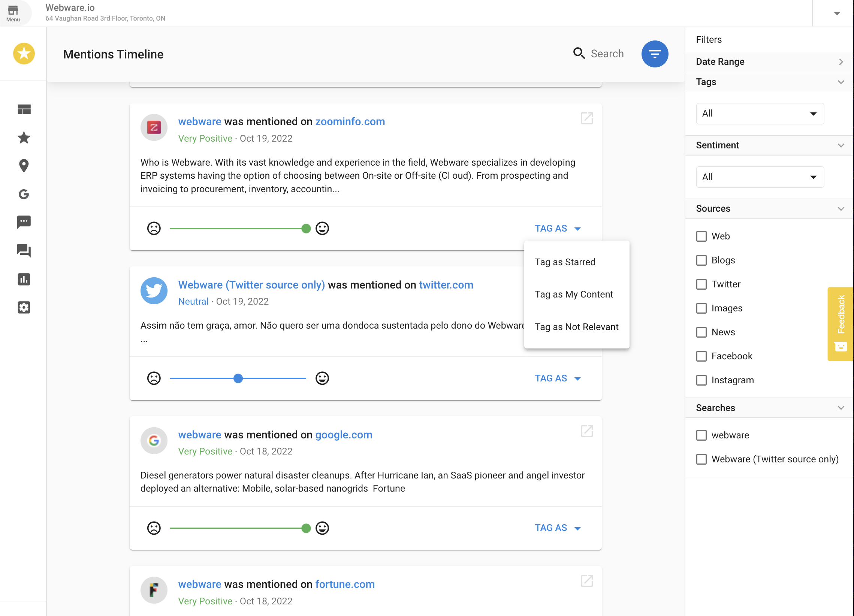Open the star reviews sidebar icon
Image resolution: width=854 pixels, height=616 pixels.
point(24,138)
